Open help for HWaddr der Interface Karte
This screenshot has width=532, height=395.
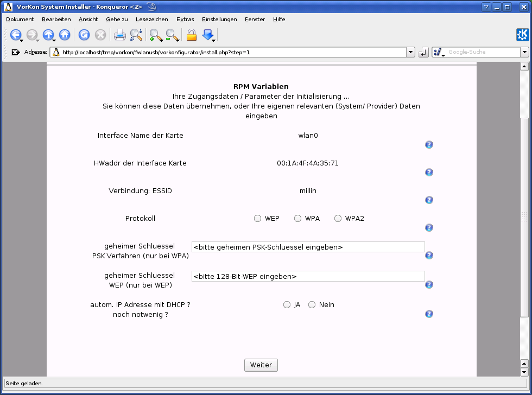(x=429, y=172)
